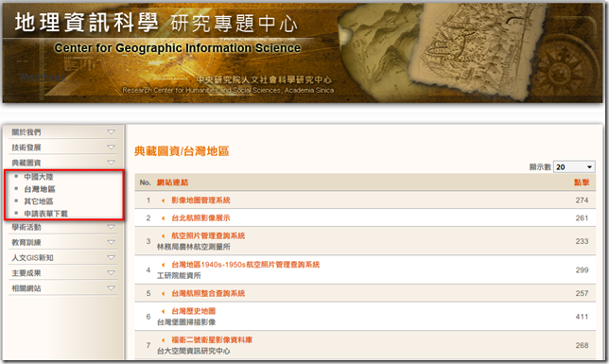Click the hit count 411
Screen dimensions: 609x364
click(x=582, y=317)
